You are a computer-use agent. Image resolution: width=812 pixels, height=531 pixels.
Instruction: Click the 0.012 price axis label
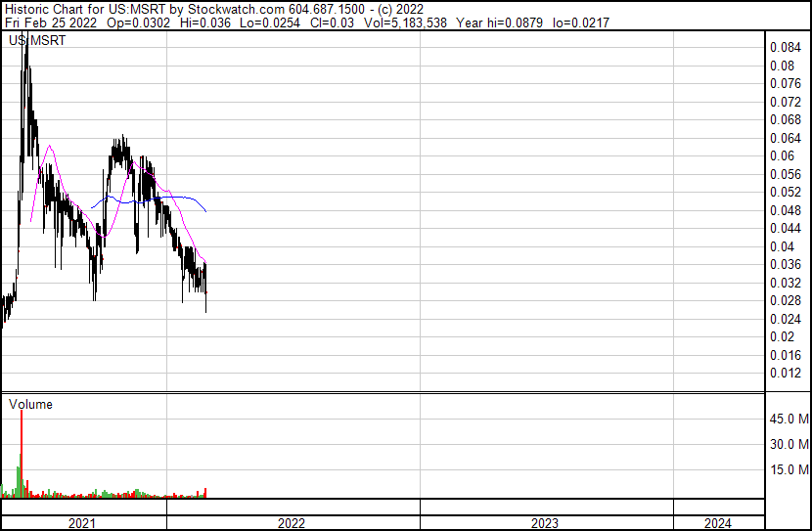pos(786,374)
